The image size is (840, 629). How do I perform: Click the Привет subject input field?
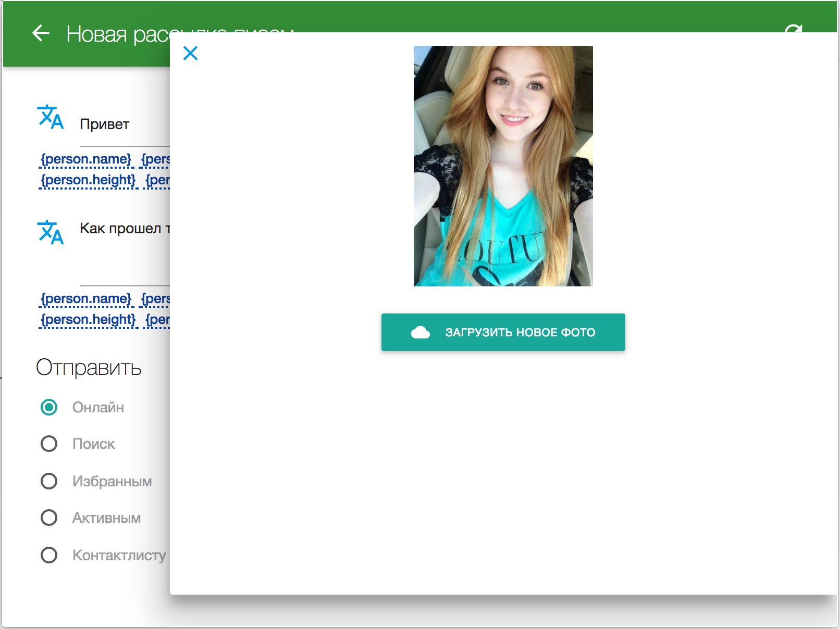[125, 125]
